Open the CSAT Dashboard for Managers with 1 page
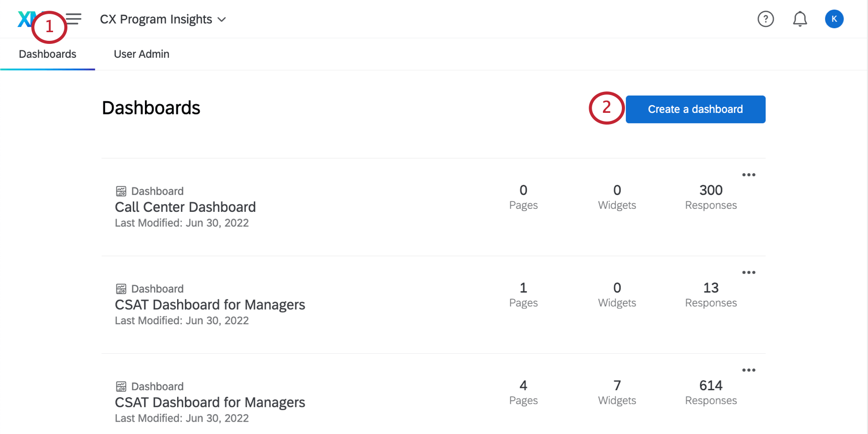868x434 pixels. pyautogui.click(x=209, y=304)
